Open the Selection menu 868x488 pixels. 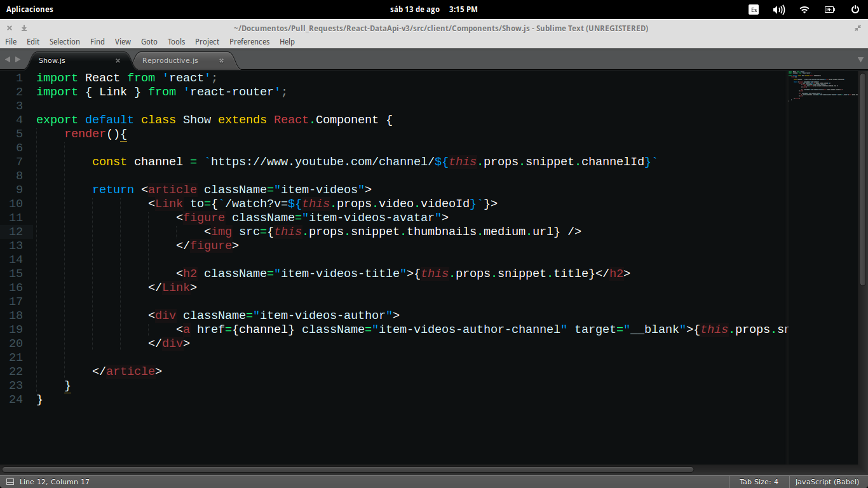pyautogui.click(x=65, y=41)
